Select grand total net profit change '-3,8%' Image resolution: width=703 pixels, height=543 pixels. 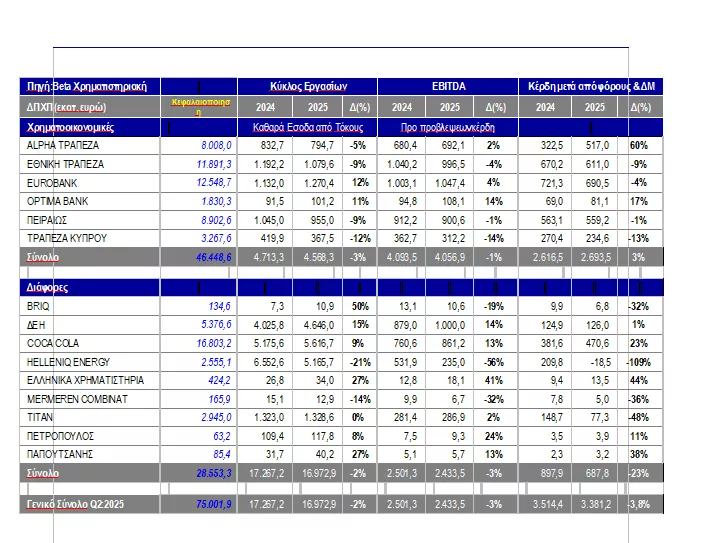tap(639, 504)
